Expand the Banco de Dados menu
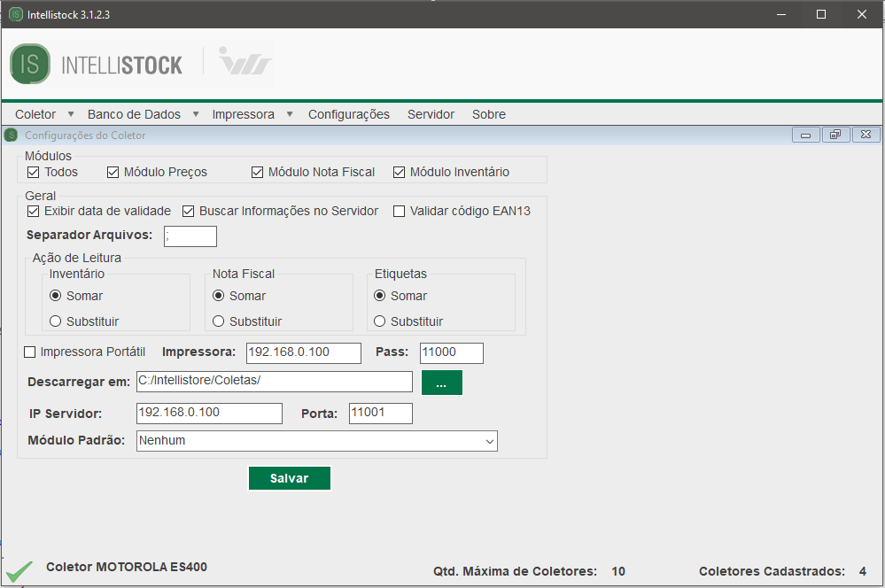 pyautogui.click(x=142, y=114)
